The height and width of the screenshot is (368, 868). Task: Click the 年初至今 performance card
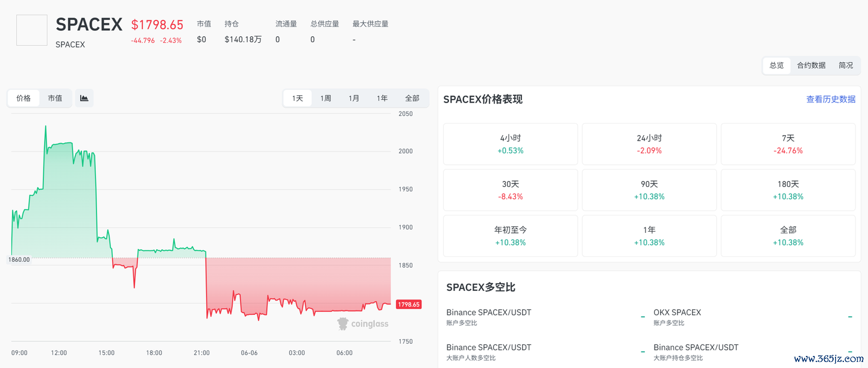511,236
